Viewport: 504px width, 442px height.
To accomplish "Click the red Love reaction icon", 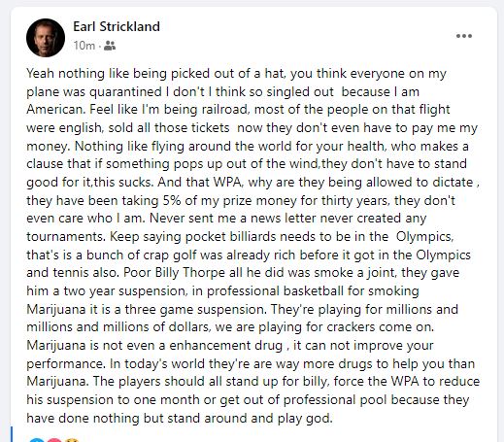I will coord(54,440).
